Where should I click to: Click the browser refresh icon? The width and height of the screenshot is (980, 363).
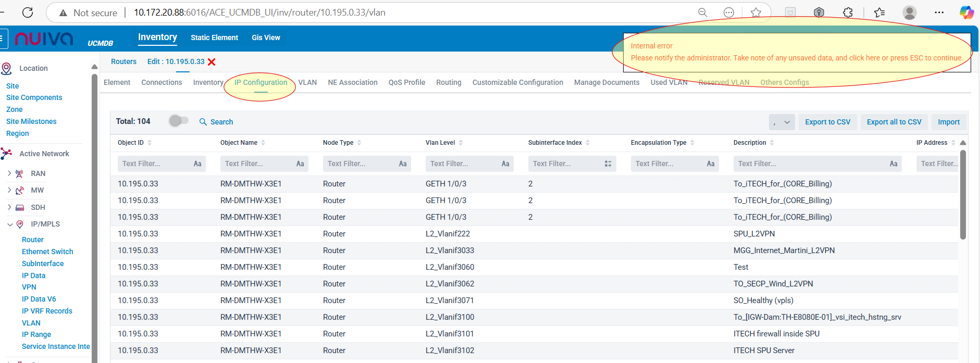(x=28, y=12)
